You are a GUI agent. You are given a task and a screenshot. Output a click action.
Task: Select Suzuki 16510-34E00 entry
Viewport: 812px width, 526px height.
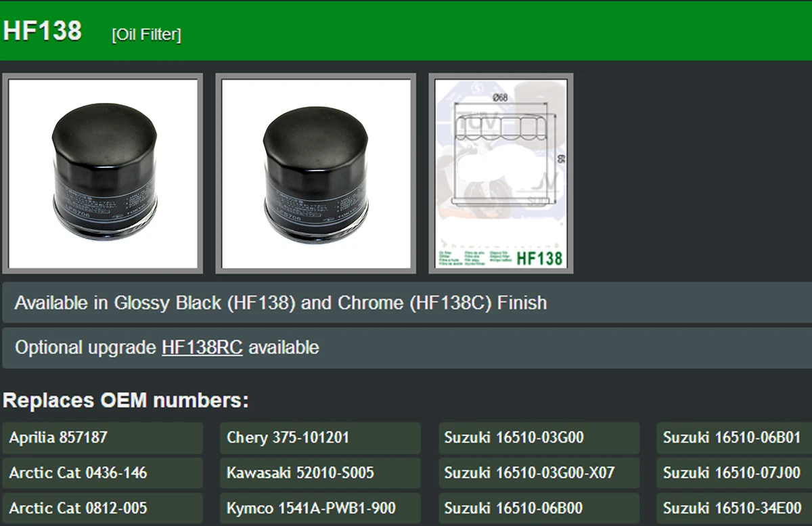coord(734,508)
